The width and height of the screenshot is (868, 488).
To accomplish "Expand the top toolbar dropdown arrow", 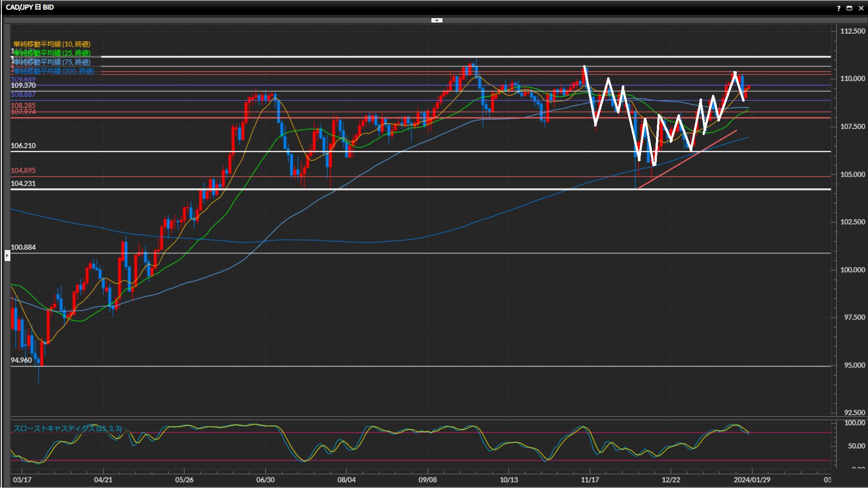I will [437, 20].
